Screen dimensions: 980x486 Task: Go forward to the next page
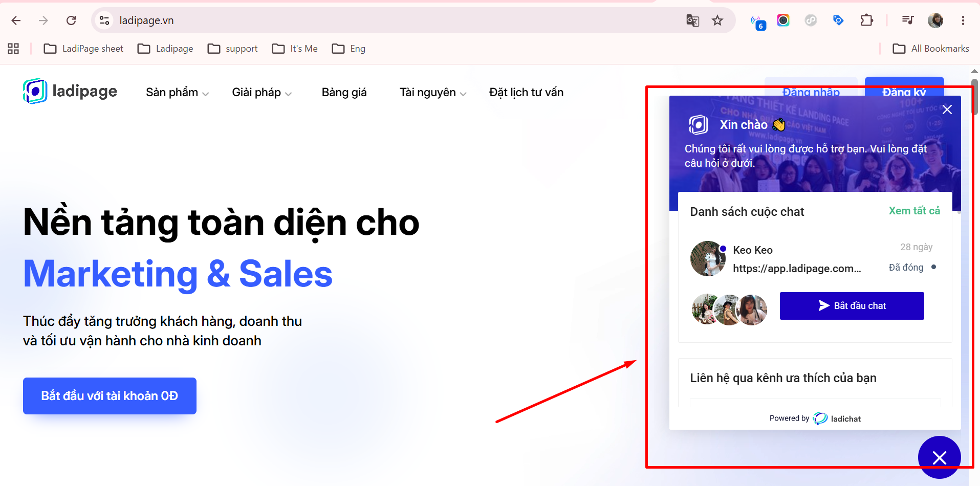(43, 20)
